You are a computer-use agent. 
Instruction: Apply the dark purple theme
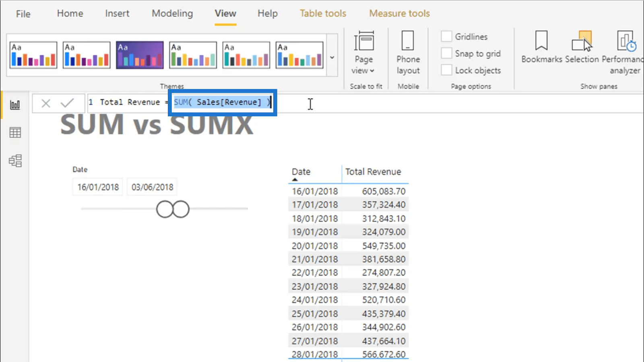[x=140, y=55]
